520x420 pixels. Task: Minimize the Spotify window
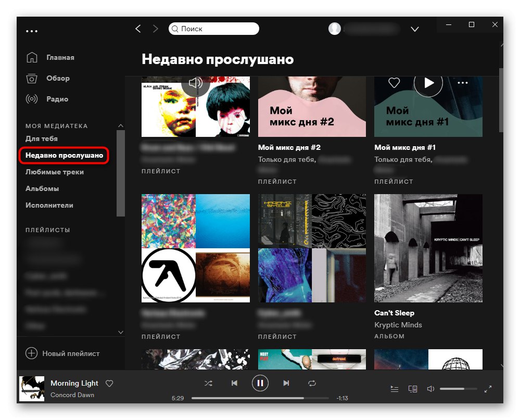(x=448, y=24)
